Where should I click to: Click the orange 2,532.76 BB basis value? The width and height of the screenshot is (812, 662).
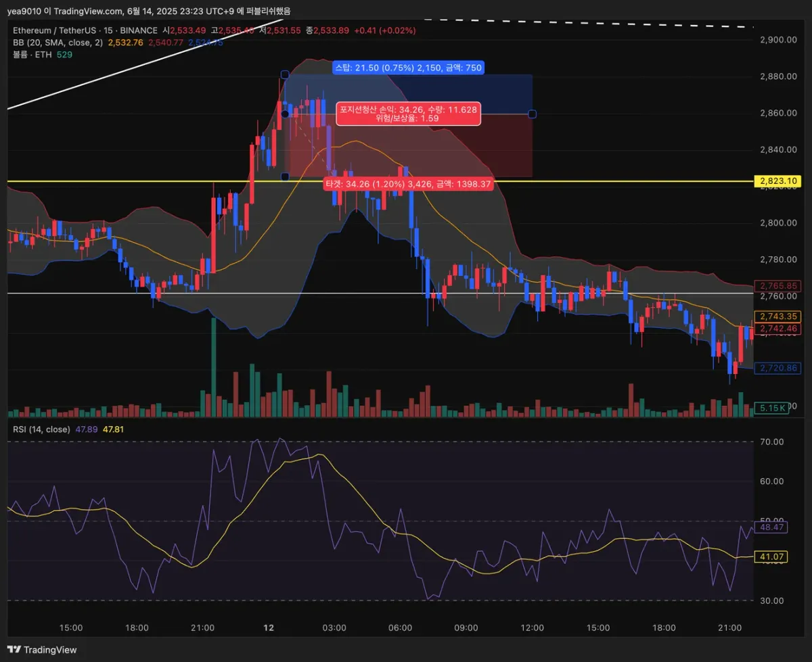pyautogui.click(x=126, y=42)
